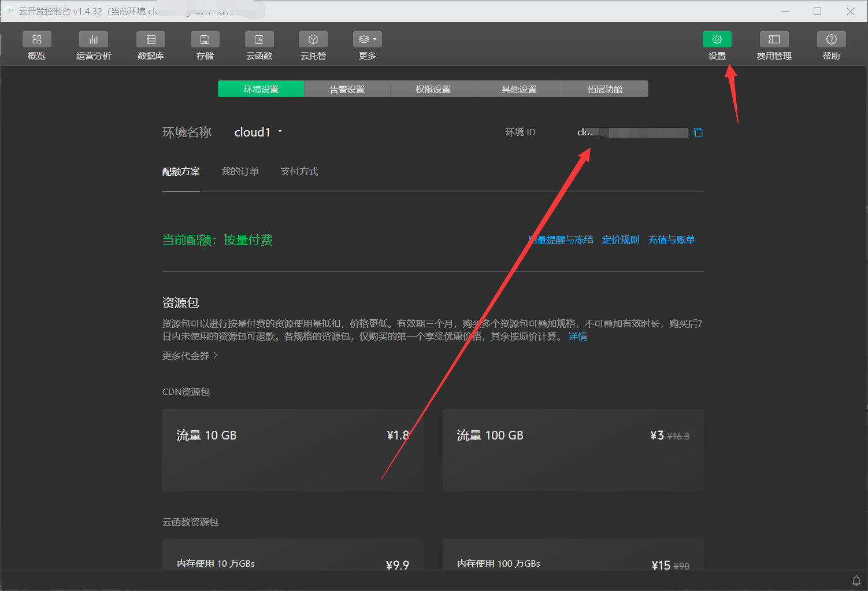Open the 定价规则 link
This screenshot has height=591, width=868.
621,239
